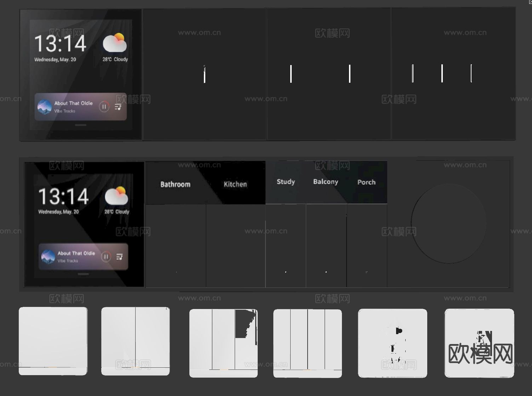
Task: Tap the cloudy weather icon on the upper touchscreen
Action: click(x=115, y=43)
